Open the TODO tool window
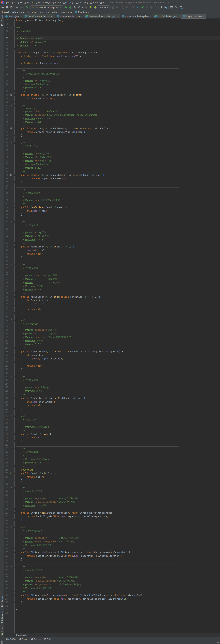Screen dimensions: 220x644 pos(10,639)
